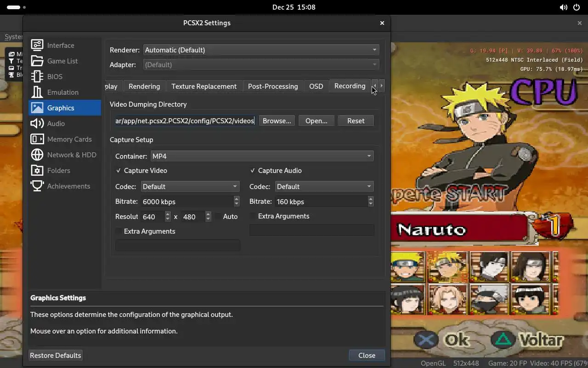Toggle the Capture Video checkbox
588x368 pixels.
tap(119, 170)
